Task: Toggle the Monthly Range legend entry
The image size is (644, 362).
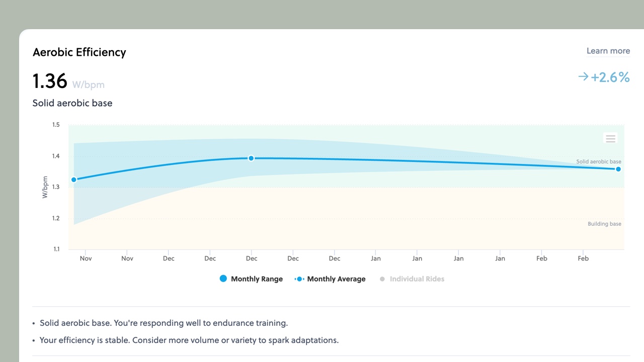Action: (257, 279)
